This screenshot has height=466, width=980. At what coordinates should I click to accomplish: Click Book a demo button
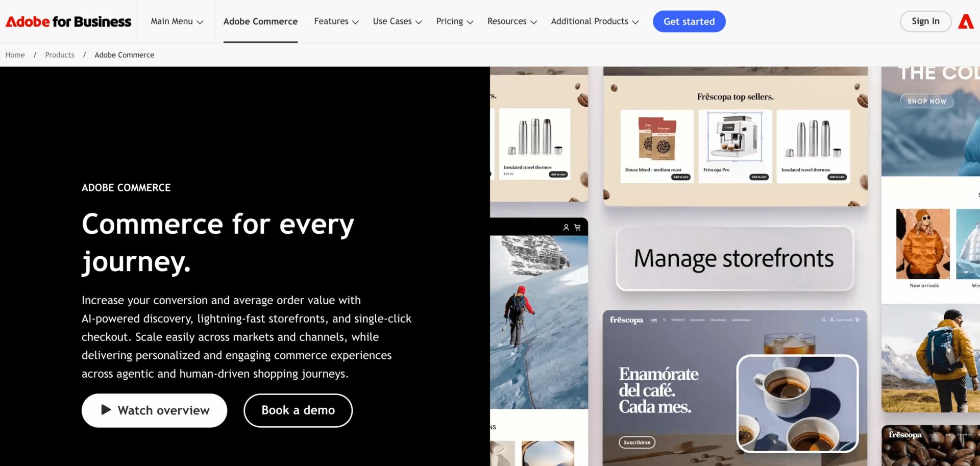coord(298,410)
